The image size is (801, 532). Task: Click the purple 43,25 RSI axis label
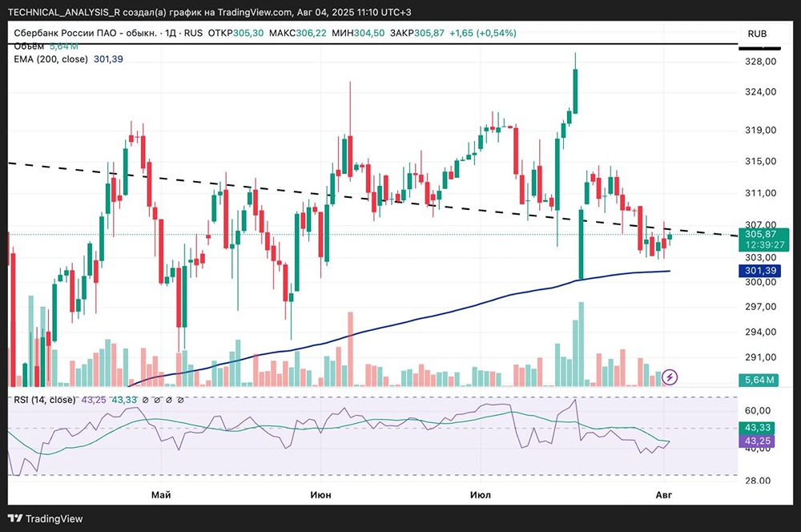[757, 441]
